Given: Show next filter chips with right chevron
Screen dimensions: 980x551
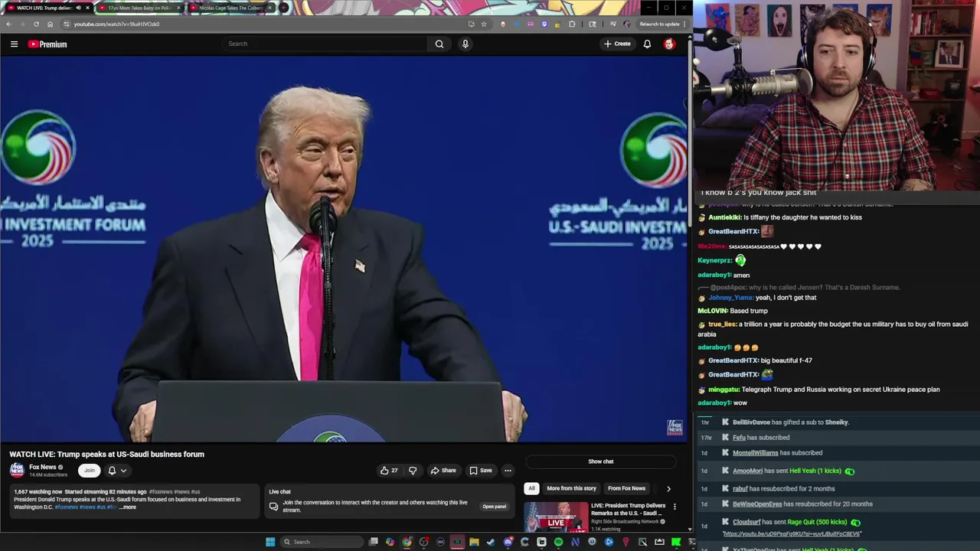Looking at the screenshot, I should tap(668, 488).
